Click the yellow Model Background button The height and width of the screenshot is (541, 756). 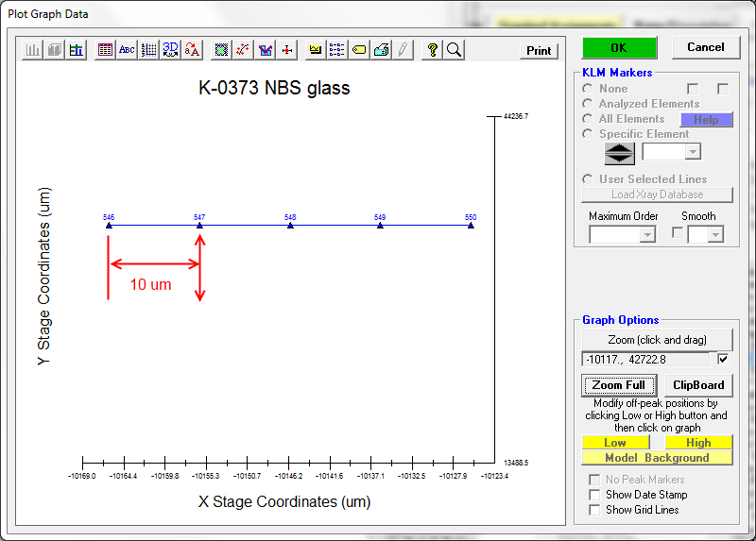(657, 458)
